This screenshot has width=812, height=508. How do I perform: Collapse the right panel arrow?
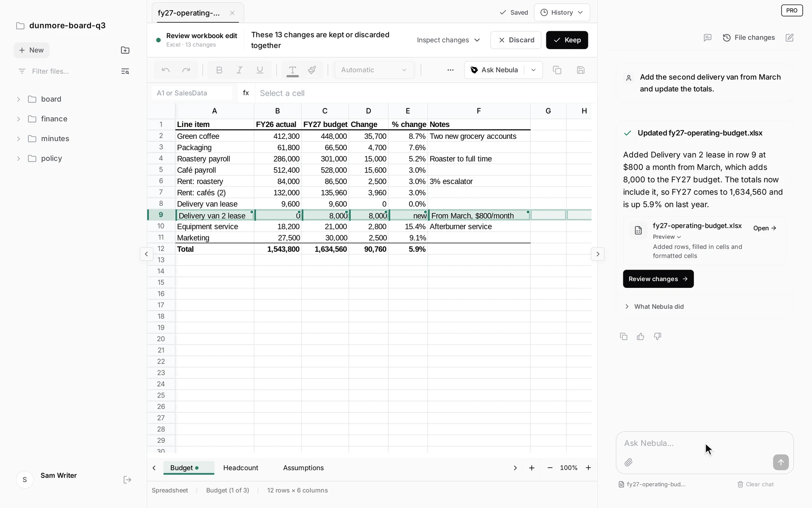coord(598,254)
